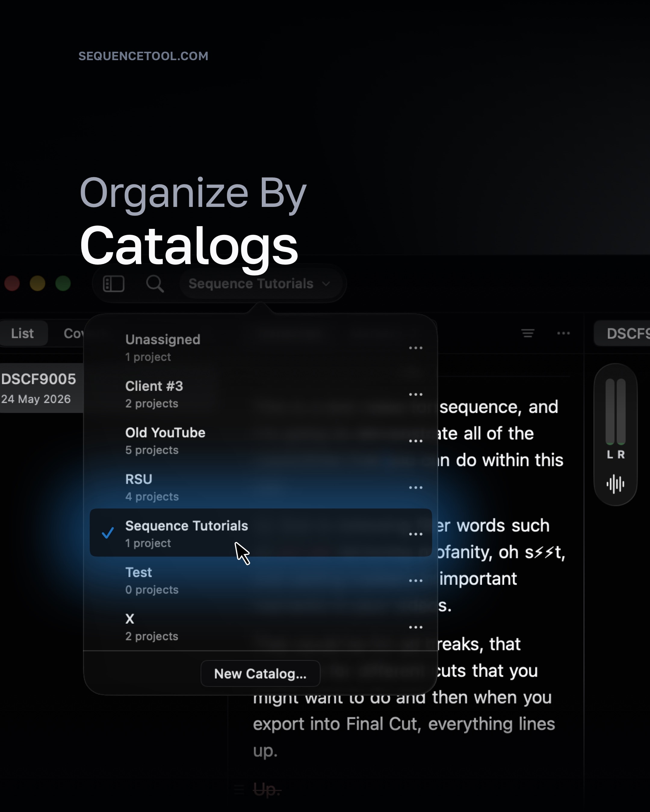Toggle the sidebar panel icon
This screenshot has width=650, height=812.
point(113,284)
